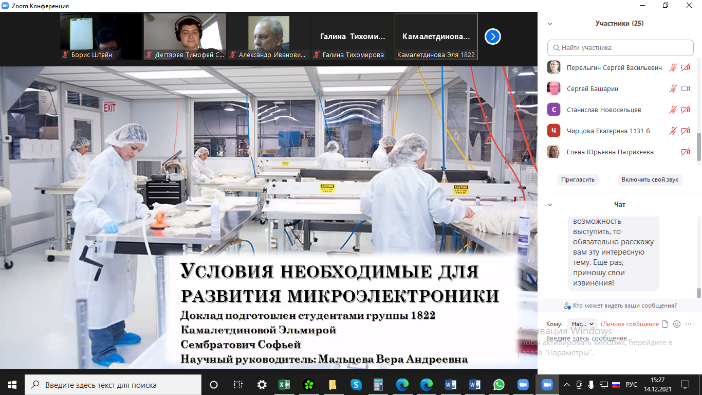Click the next participants video arrow button

[492, 37]
